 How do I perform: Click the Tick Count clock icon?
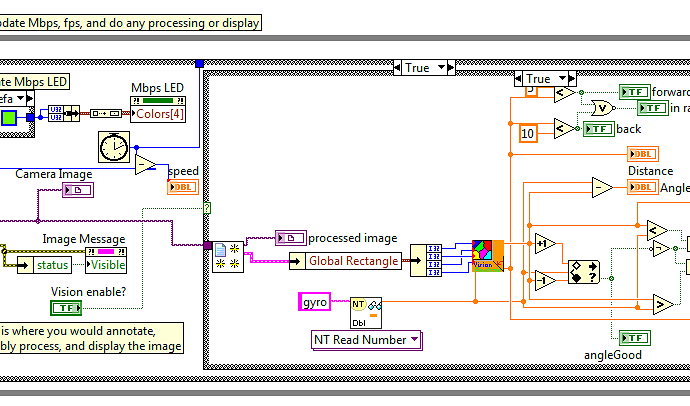coord(114,147)
